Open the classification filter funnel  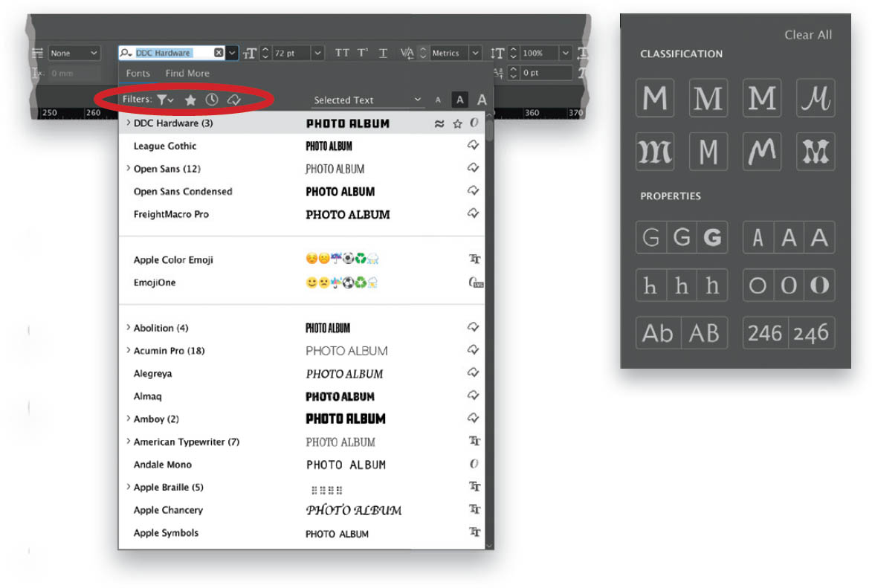(165, 100)
